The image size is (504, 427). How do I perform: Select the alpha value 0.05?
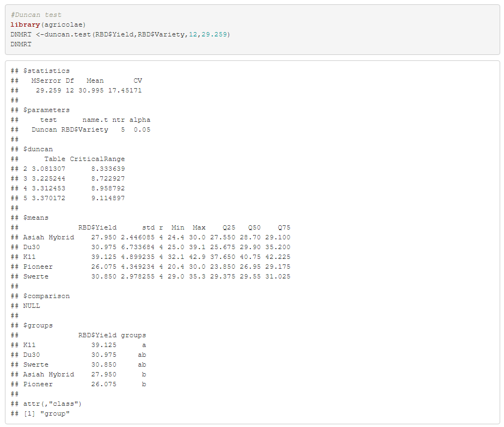tap(143, 129)
